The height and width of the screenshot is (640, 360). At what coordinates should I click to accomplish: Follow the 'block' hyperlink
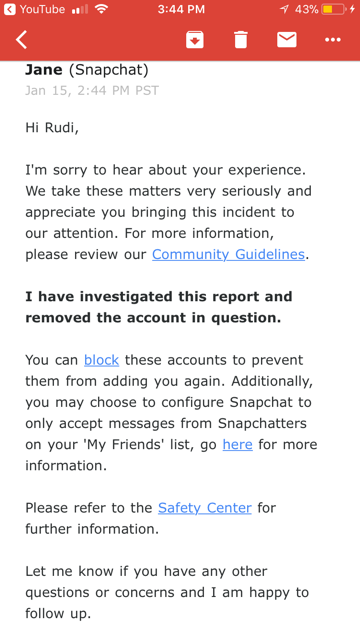[x=101, y=360]
